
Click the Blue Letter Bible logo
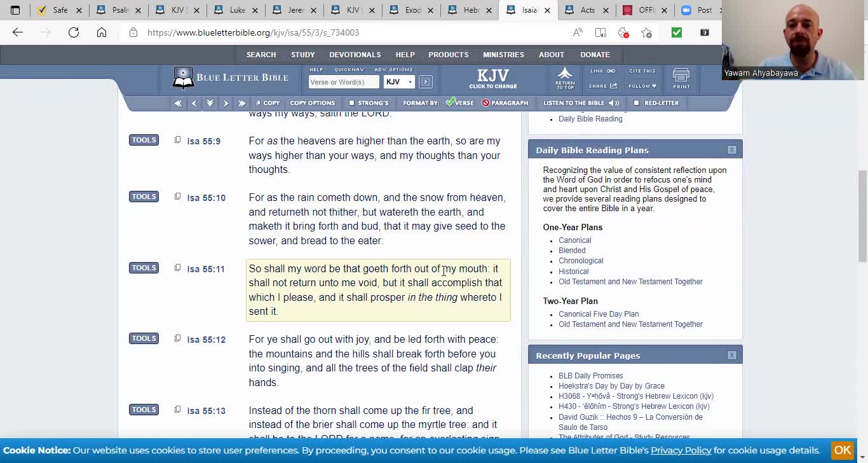[230, 78]
